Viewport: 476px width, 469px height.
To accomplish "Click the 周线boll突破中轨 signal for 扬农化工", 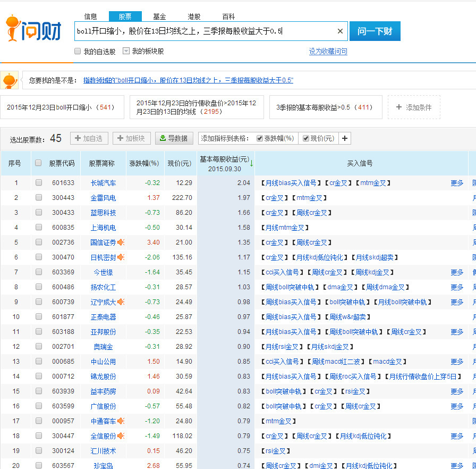I will [290, 287].
